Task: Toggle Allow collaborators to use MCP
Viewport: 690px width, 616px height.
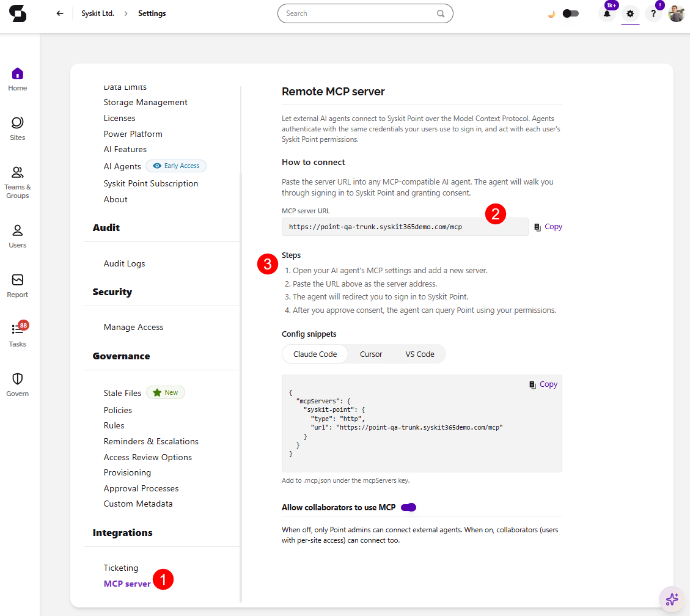Action: [408, 507]
